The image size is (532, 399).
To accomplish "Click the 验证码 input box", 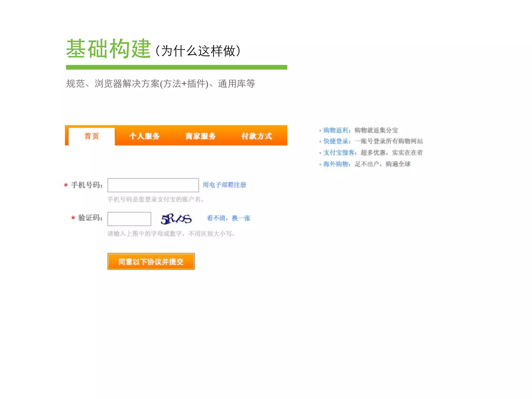I will [x=129, y=219].
